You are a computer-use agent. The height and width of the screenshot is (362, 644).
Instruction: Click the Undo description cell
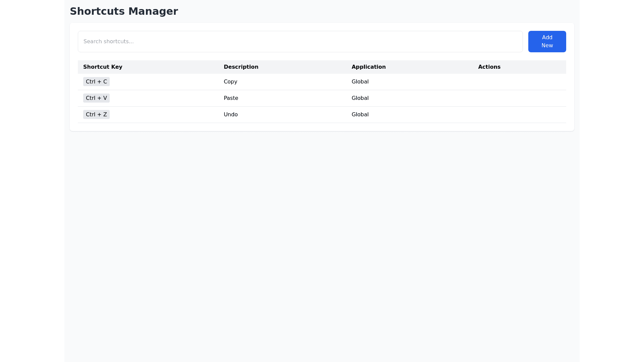coord(230,115)
